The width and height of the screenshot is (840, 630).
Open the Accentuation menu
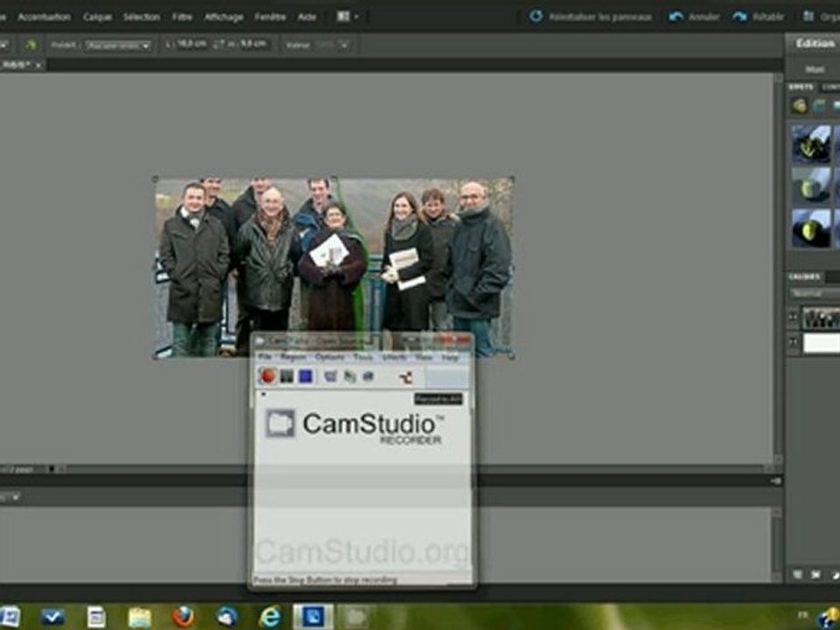click(44, 17)
